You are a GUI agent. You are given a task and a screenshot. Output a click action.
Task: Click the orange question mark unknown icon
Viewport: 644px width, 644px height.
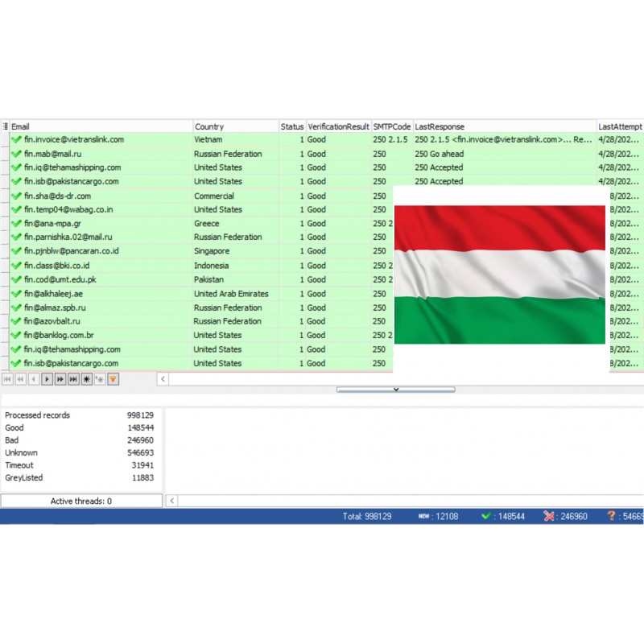coord(612,516)
